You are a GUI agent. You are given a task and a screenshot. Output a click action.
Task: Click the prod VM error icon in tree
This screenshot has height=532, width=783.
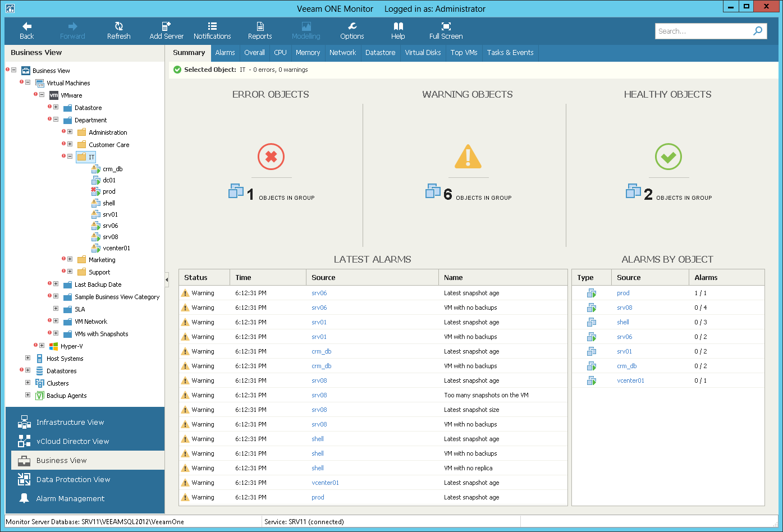pos(95,191)
